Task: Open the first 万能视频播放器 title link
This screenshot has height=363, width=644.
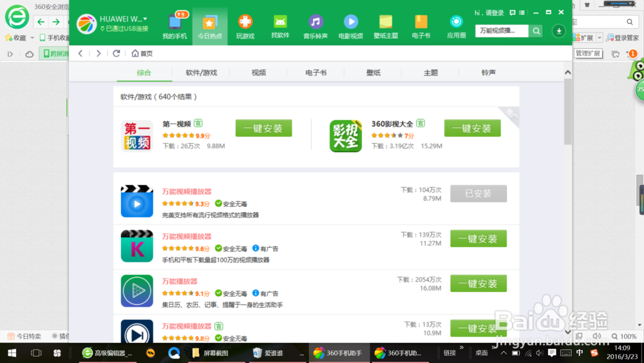Action: (x=187, y=191)
